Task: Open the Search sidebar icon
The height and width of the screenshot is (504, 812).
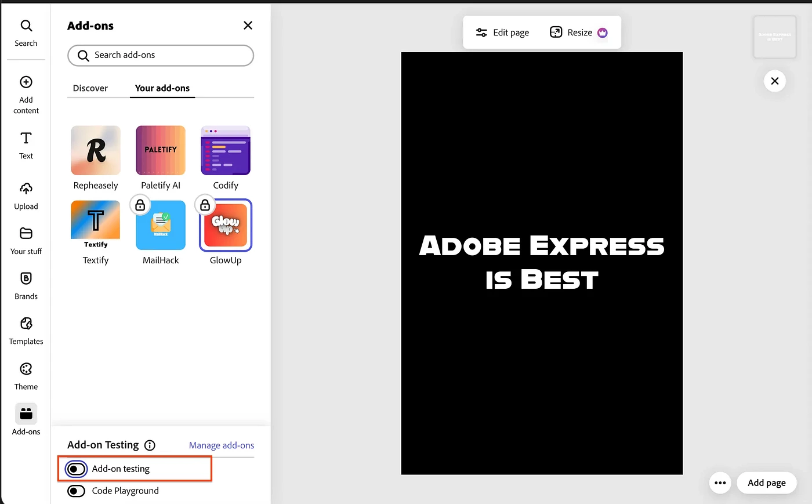Action: (26, 33)
